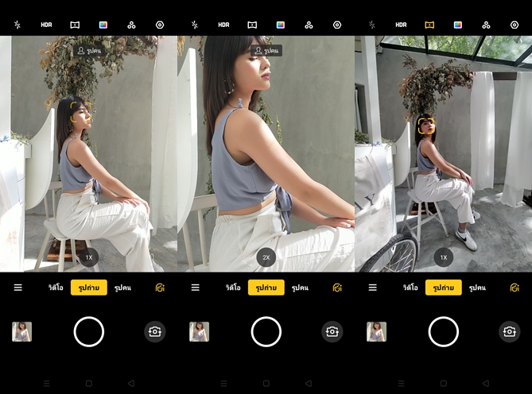The image size is (532, 394).
Task: Open color filters icon in the left camera screen
Action: [x=103, y=25]
